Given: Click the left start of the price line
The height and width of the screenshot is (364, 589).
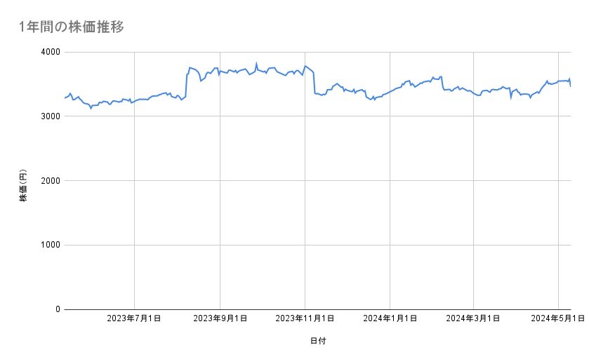Looking at the screenshot, I should click(65, 97).
